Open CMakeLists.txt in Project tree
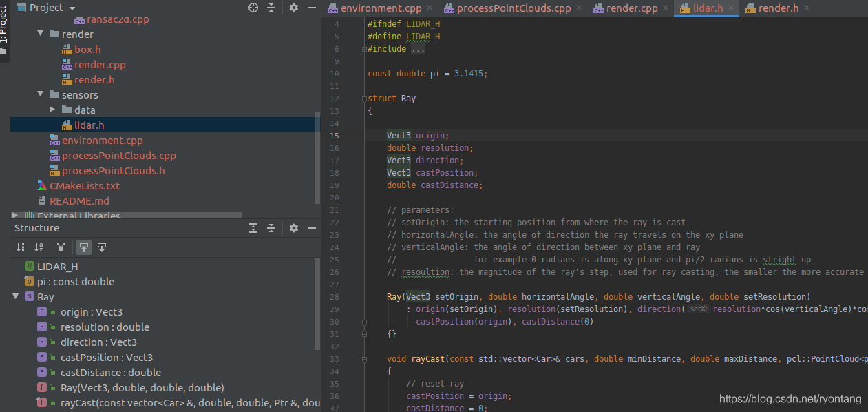 click(85, 185)
